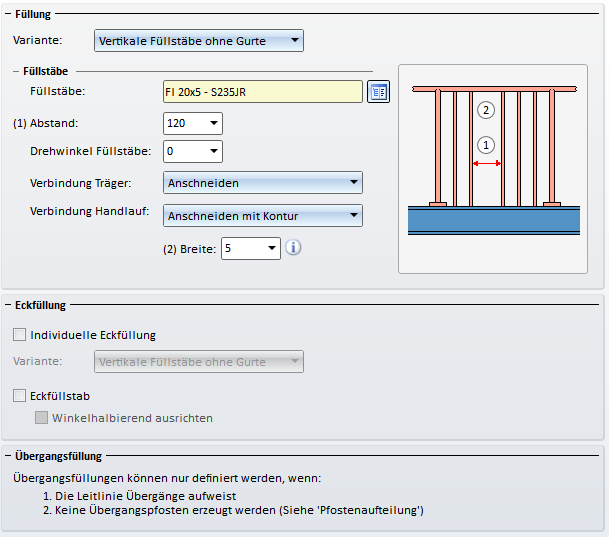Image resolution: width=609 pixels, height=537 pixels.
Task: Toggle Winkelhalbierend ausrichten checkbox
Action: (41, 418)
